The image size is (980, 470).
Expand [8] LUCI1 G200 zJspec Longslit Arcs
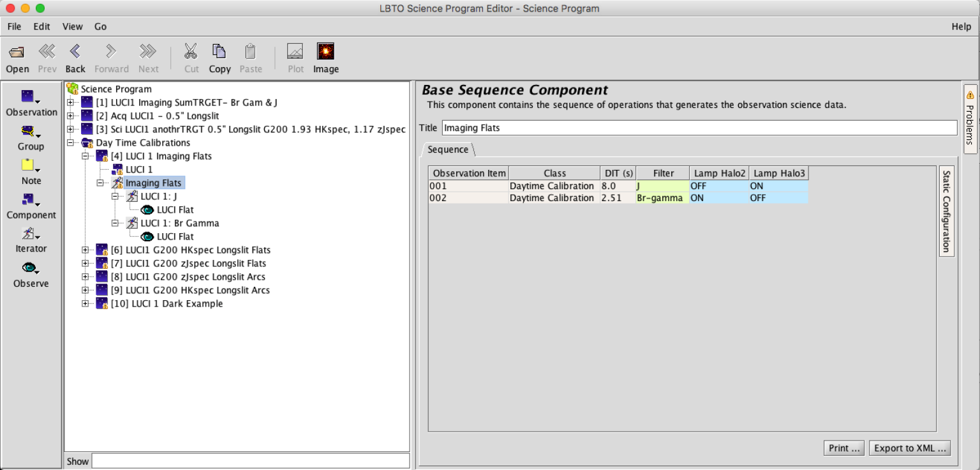(x=85, y=277)
